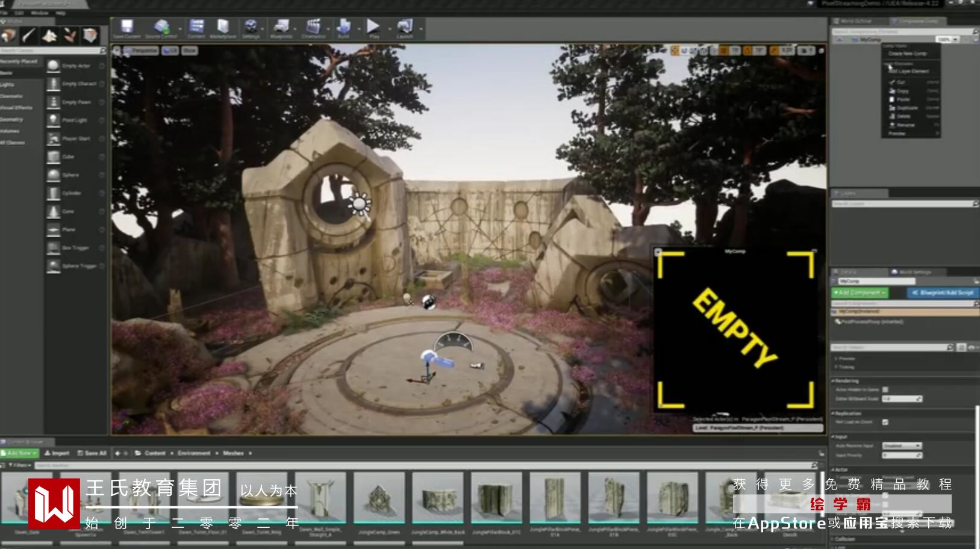This screenshot has height=549, width=980.
Task: Select the Geometry category in Place panel
Action: (11, 119)
